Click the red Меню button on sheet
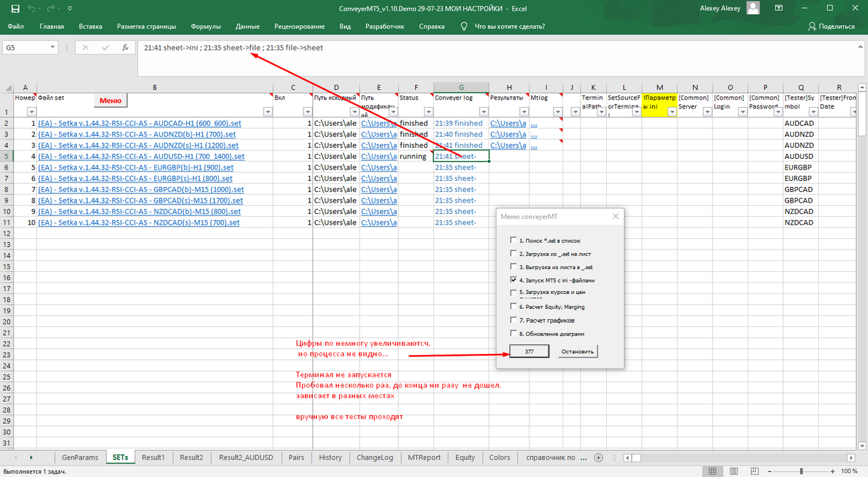The height and width of the screenshot is (477, 868). click(x=110, y=101)
